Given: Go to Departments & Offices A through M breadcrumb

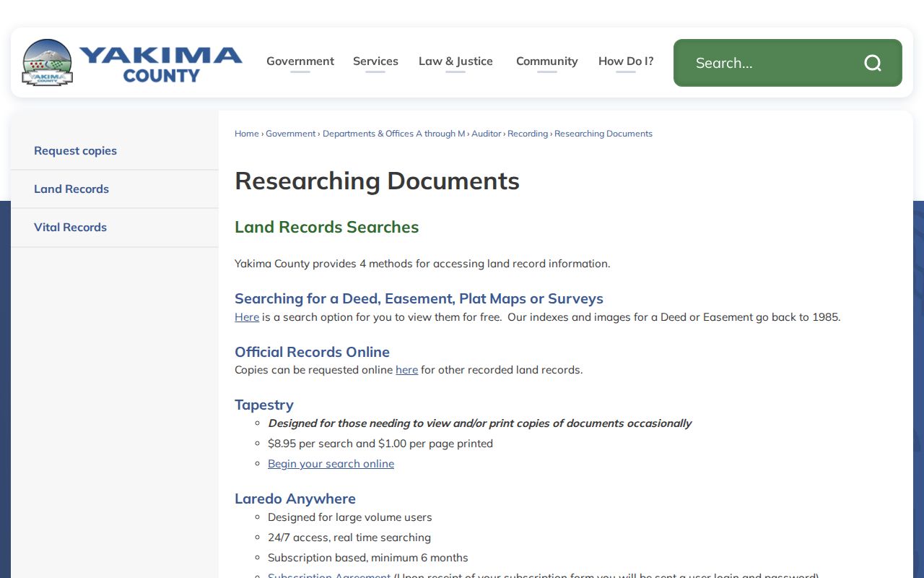Looking at the screenshot, I should tap(394, 134).
